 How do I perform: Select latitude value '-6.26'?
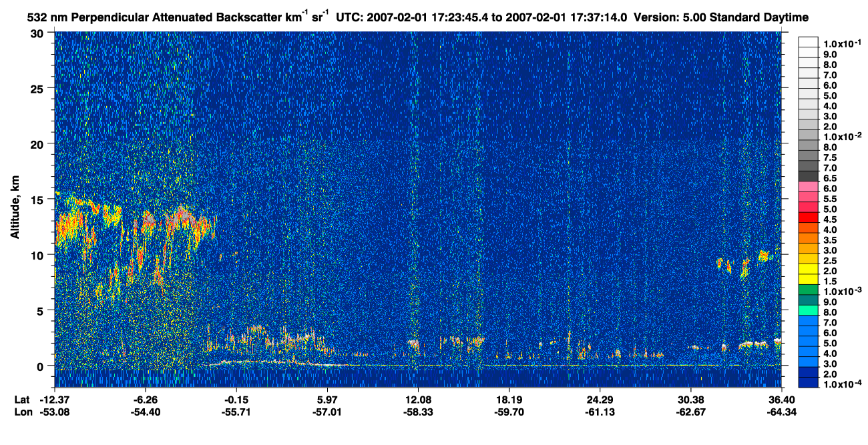click(x=146, y=400)
